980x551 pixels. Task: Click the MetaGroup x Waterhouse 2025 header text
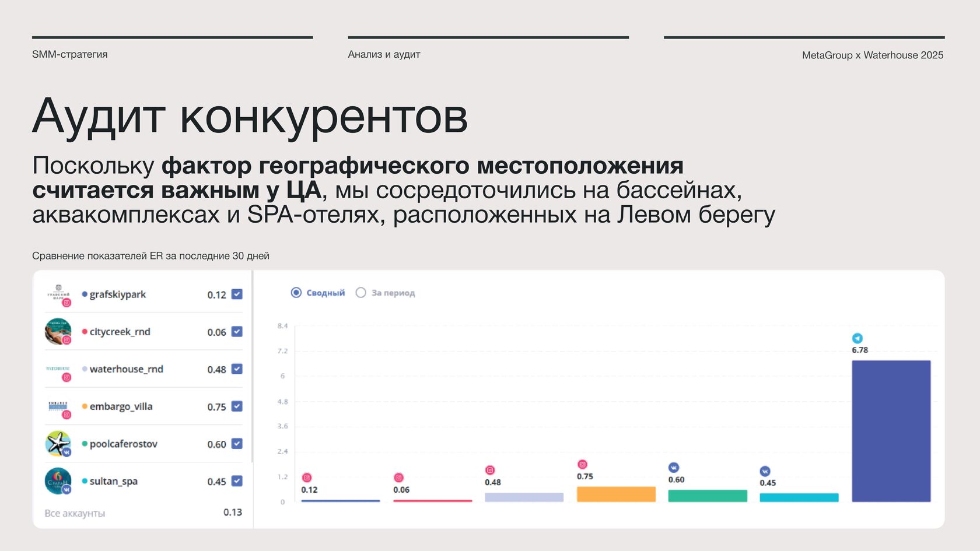(x=873, y=55)
